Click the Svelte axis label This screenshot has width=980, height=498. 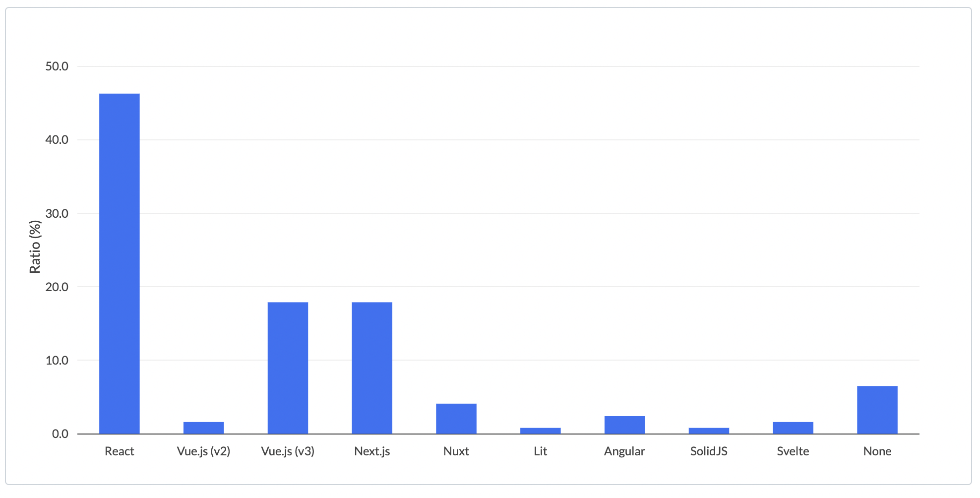[x=793, y=451]
